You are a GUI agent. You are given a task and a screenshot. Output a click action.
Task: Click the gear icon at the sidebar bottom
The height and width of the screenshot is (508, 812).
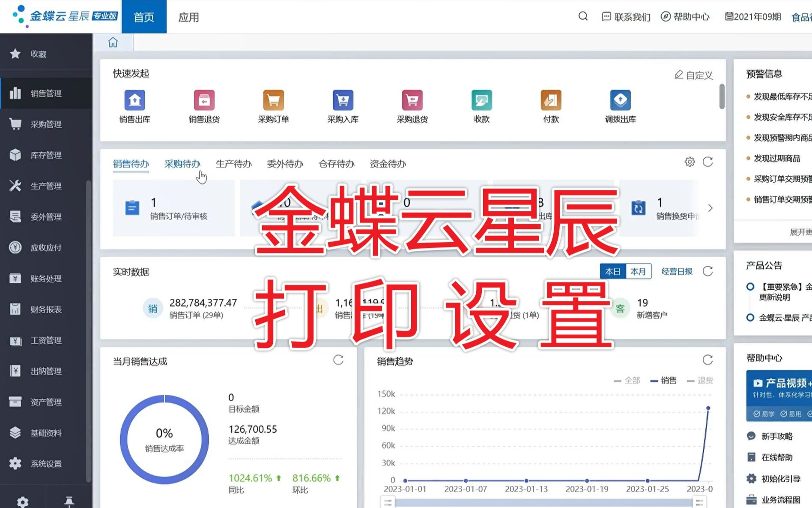23,502
